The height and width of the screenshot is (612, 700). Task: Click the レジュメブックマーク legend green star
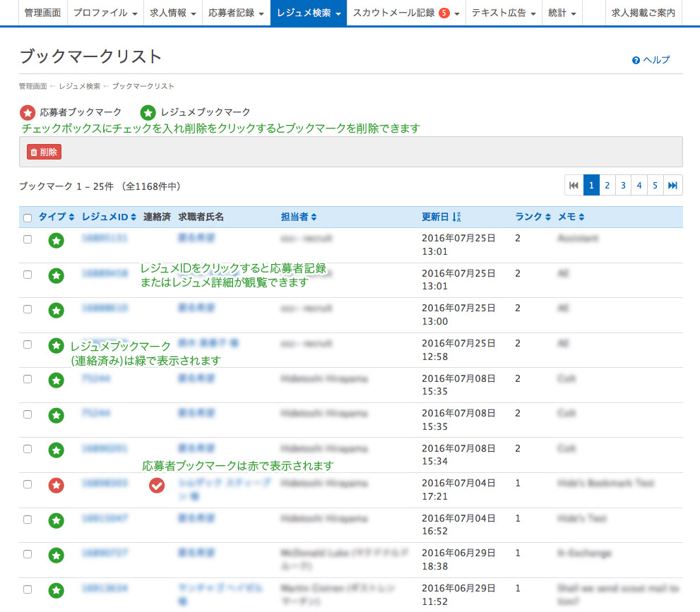click(148, 112)
